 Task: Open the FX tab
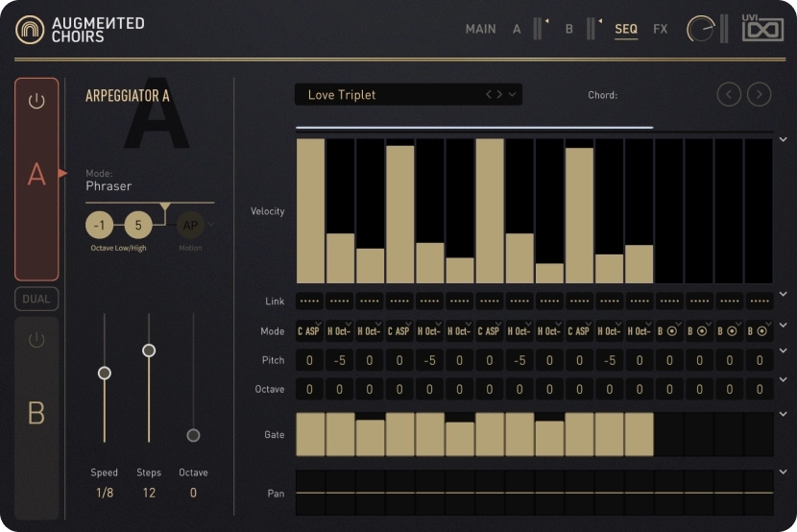tap(661, 29)
